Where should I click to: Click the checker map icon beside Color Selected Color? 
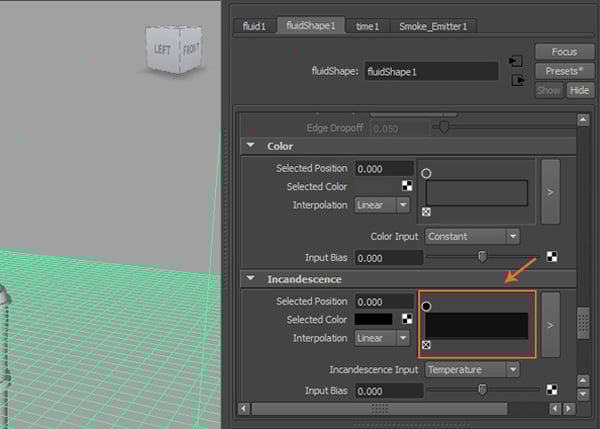point(407,186)
